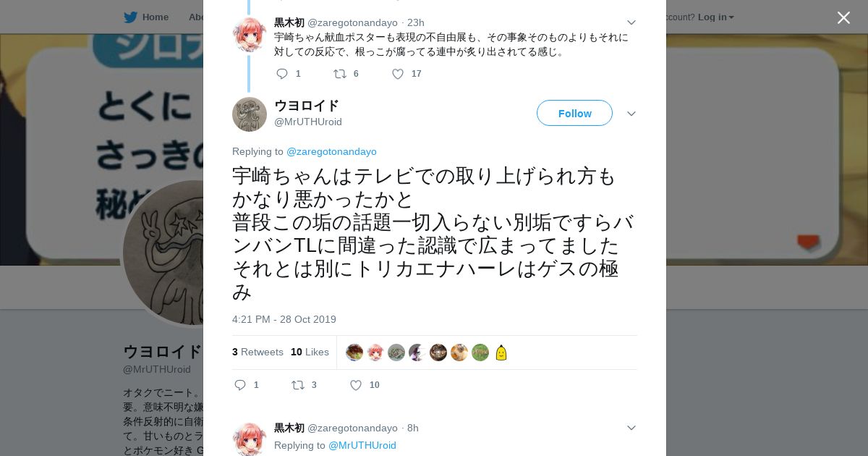
Task: Reply to the main ウヨロイド tweet
Action: tap(241, 385)
